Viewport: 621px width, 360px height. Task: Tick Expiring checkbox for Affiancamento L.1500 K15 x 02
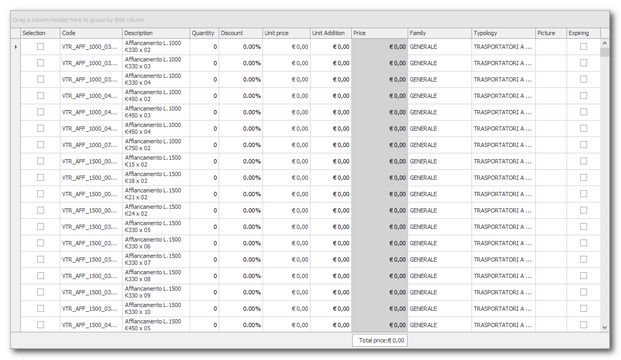(583, 161)
